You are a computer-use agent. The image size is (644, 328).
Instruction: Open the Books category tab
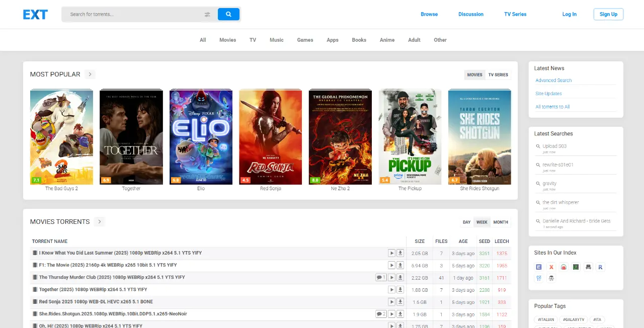point(359,40)
